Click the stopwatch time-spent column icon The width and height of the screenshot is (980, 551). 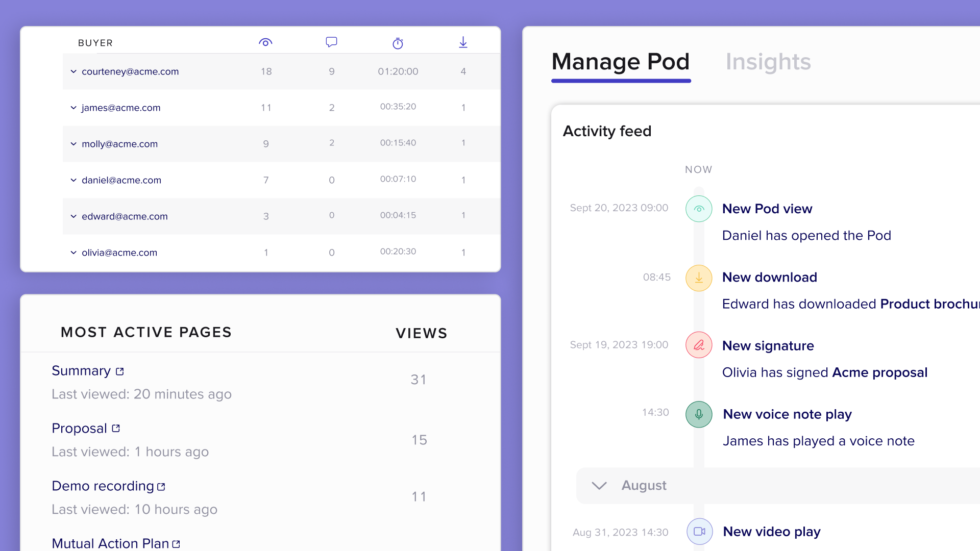pos(398,43)
